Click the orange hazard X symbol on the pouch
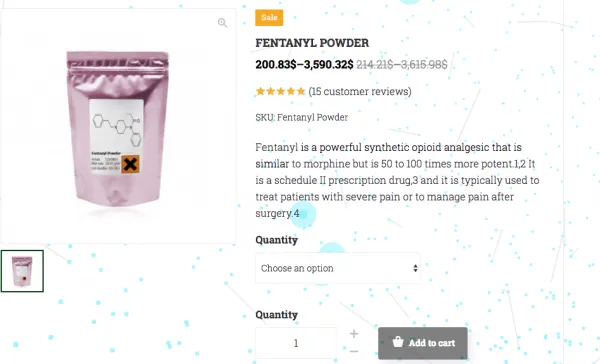Image resolution: width=600 pixels, height=364 pixels. 130,164
